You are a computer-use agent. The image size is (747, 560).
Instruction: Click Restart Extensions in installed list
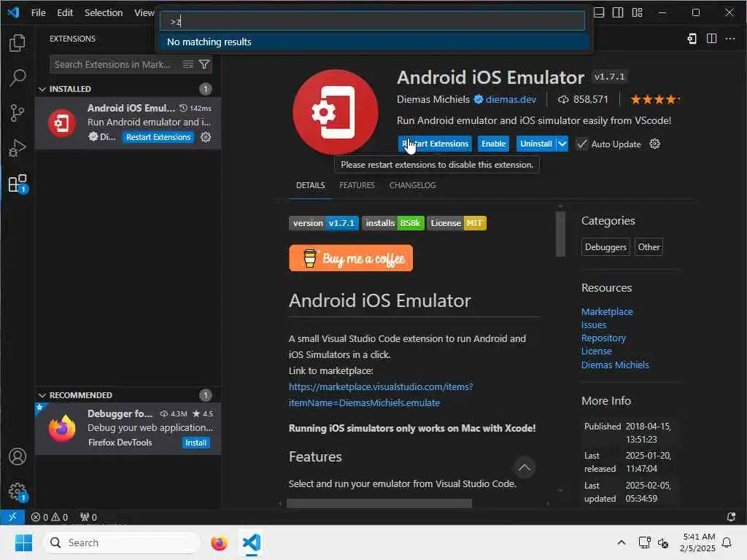pos(158,137)
